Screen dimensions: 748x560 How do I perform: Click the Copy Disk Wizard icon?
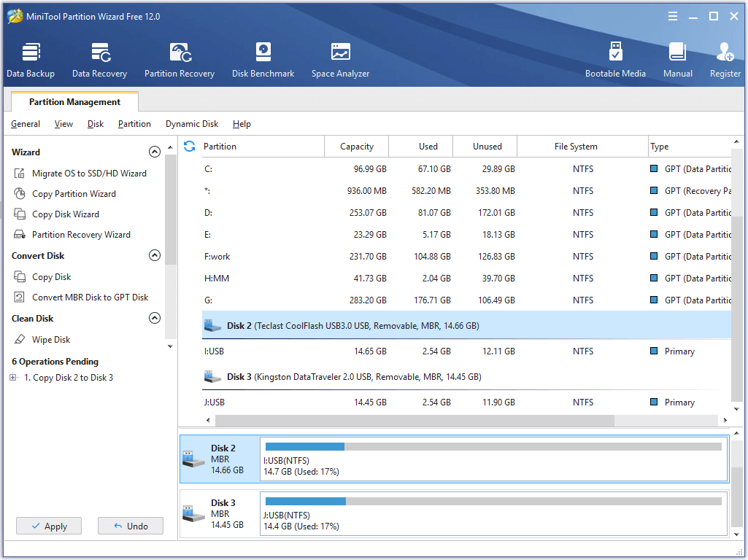[x=20, y=214]
